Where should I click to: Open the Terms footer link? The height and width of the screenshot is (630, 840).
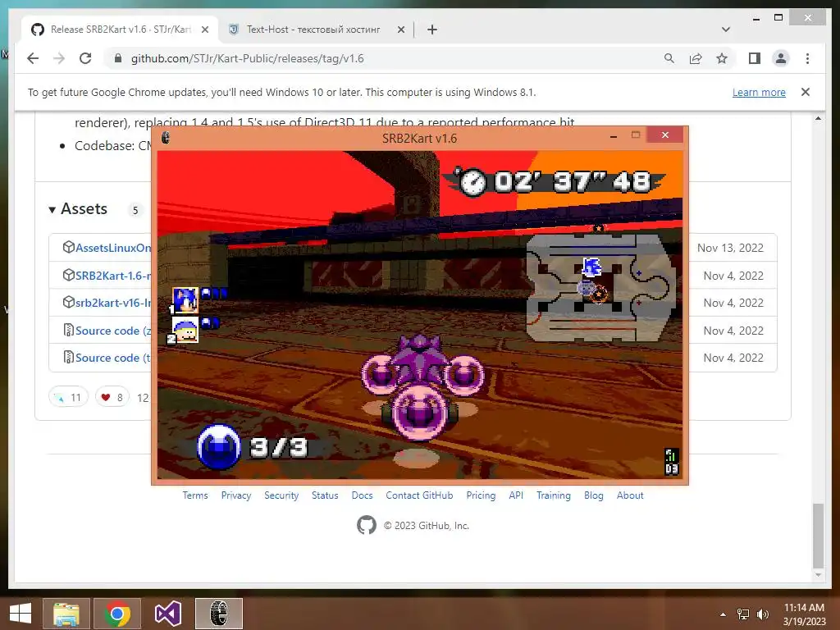coord(195,495)
